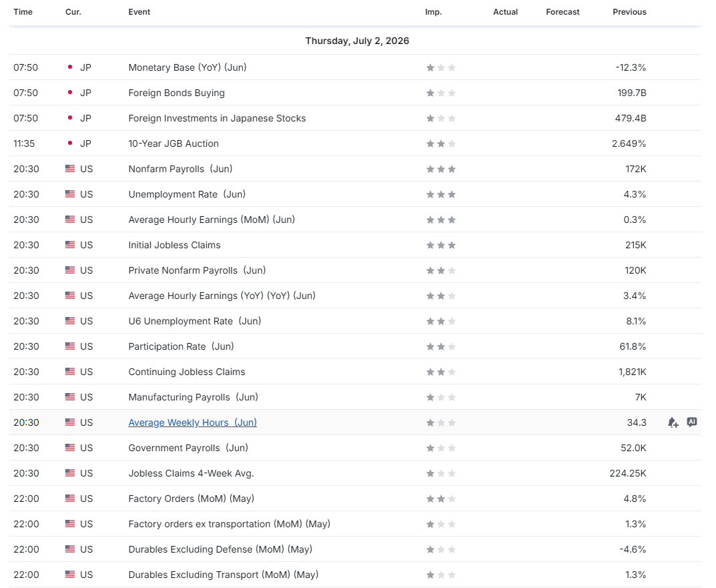Click the US flag on Durables Excluding Defense row
This screenshot has width=716, height=588.
pyautogui.click(x=70, y=549)
